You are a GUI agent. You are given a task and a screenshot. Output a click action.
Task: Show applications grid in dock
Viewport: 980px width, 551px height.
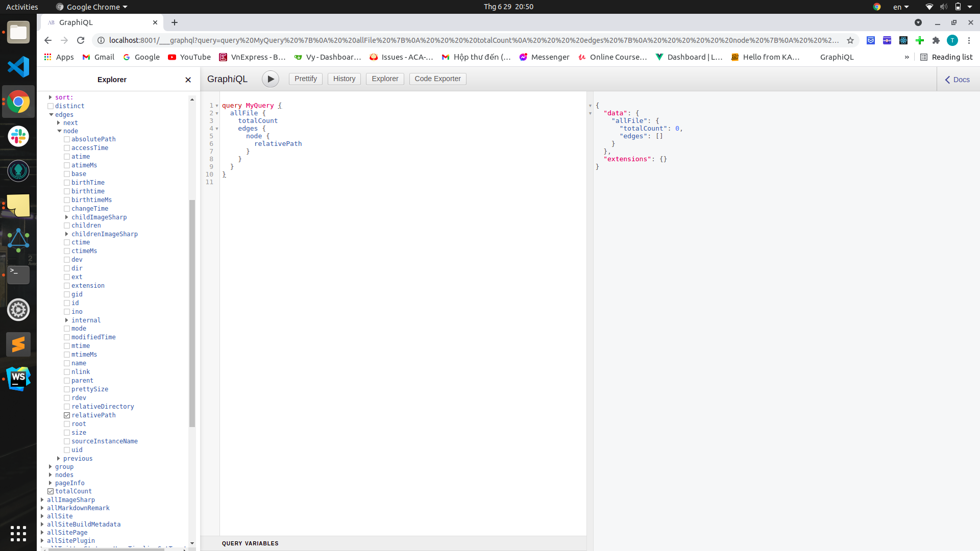[18, 533]
